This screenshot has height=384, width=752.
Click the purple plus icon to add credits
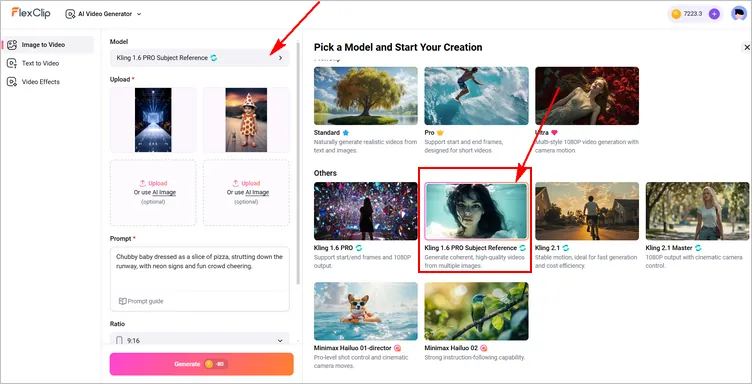click(x=714, y=14)
